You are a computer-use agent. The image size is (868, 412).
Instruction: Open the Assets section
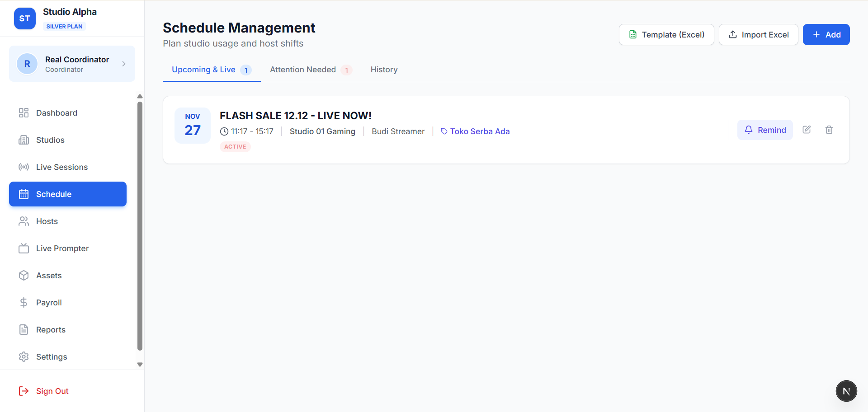(49, 276)
